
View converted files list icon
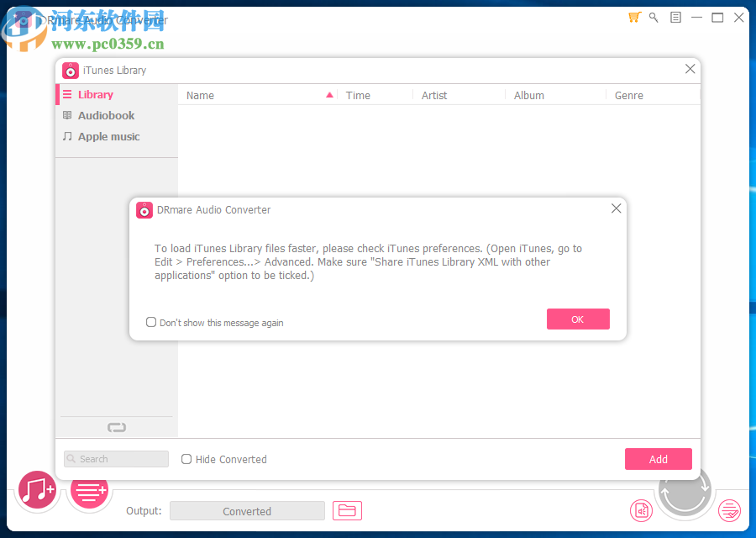[728, 510]
